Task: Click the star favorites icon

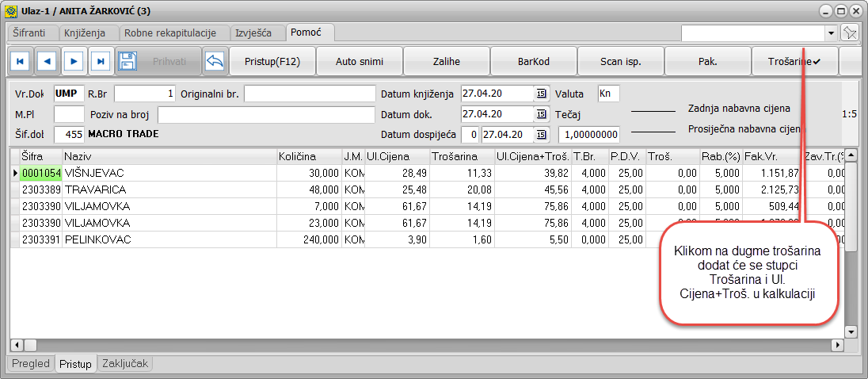Action: click(850, 33)
